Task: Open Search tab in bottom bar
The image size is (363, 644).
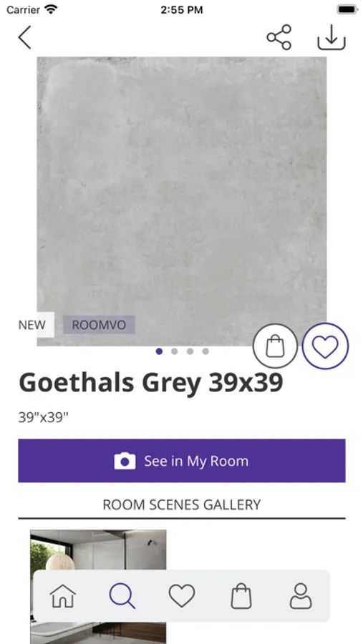Action: pyautogui.click(x=122, y=596)
